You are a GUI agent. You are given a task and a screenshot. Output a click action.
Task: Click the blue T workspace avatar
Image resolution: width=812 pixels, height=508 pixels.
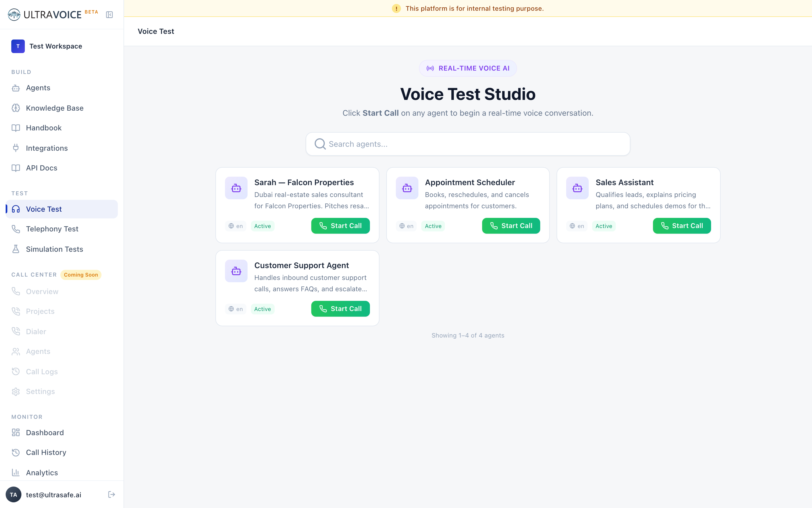tap(18, 46)
